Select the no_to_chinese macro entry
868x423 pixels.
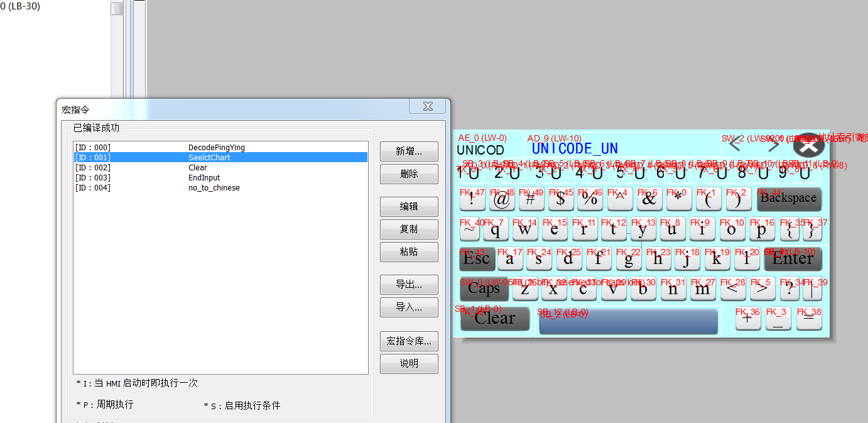click(214, 188)
